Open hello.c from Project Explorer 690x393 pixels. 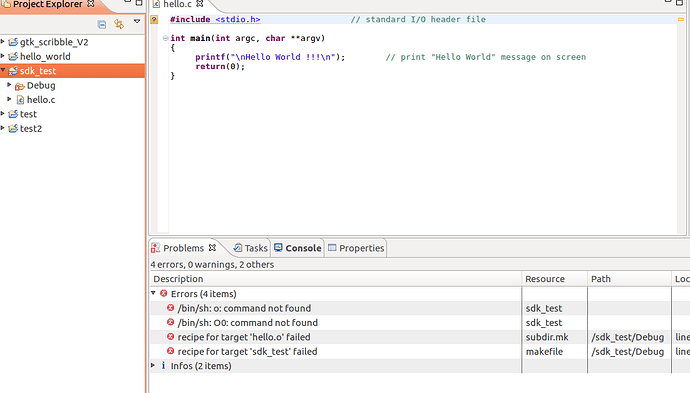pos(41,100)
